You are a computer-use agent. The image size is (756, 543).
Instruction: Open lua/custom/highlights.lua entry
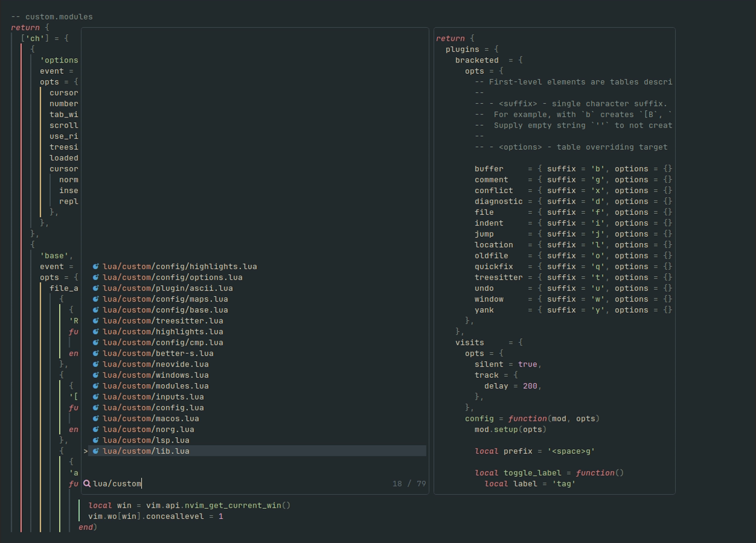coord(163,332)
